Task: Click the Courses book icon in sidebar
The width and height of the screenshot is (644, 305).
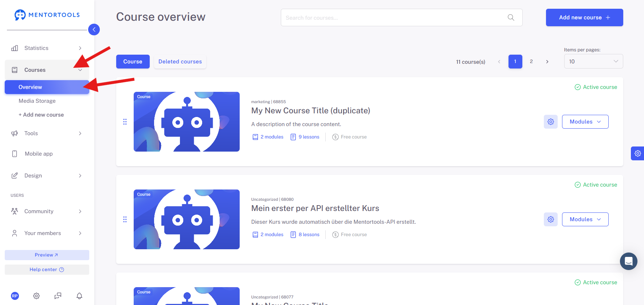Action: click(x=15, y=70)
